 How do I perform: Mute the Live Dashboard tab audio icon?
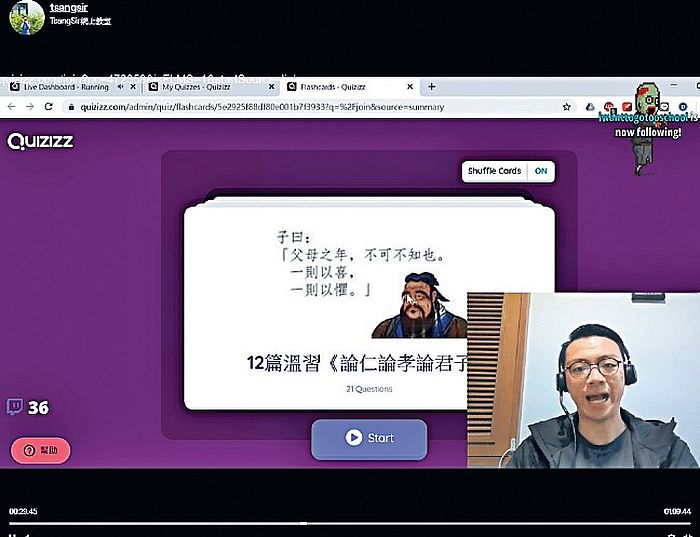click(x=120, y=87)
